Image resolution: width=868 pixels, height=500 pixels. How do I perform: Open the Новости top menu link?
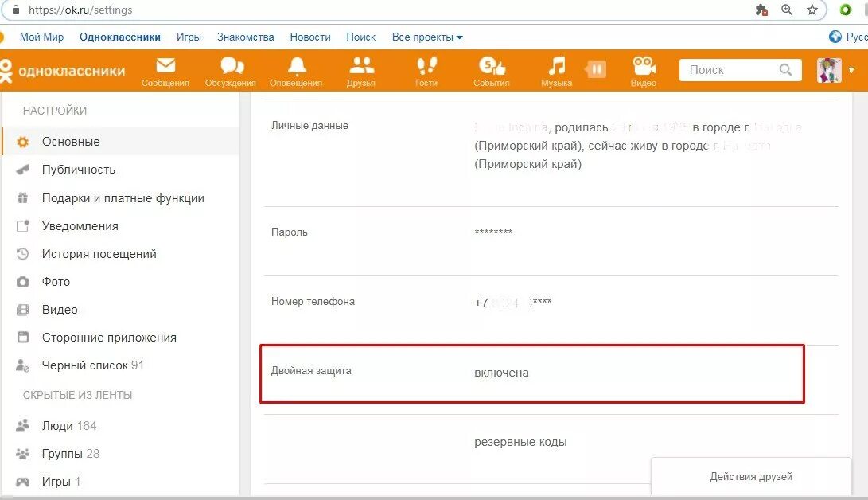(310, 37)
